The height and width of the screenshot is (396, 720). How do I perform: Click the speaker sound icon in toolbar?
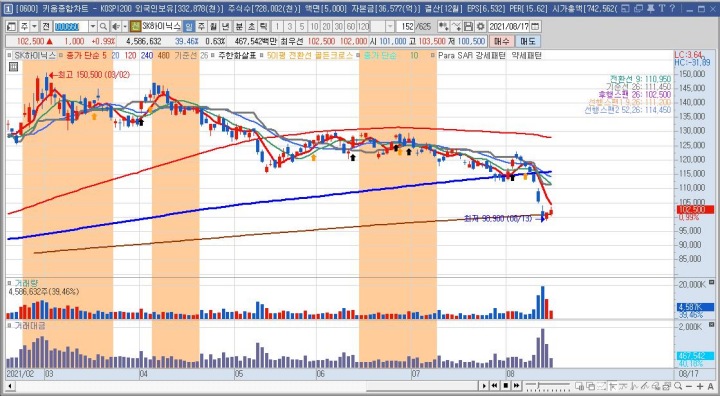[116, 27]
